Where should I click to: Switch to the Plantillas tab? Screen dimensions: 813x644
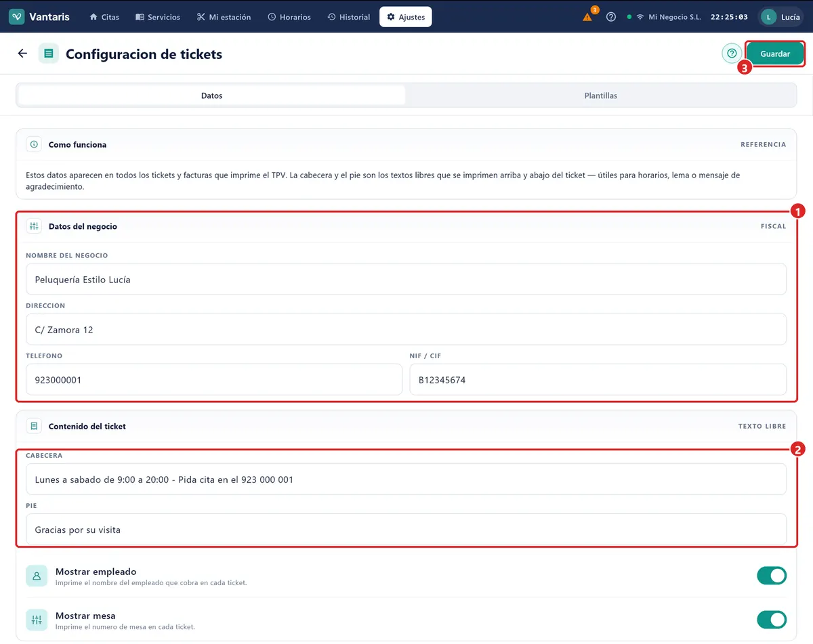[x=601, y=95]
